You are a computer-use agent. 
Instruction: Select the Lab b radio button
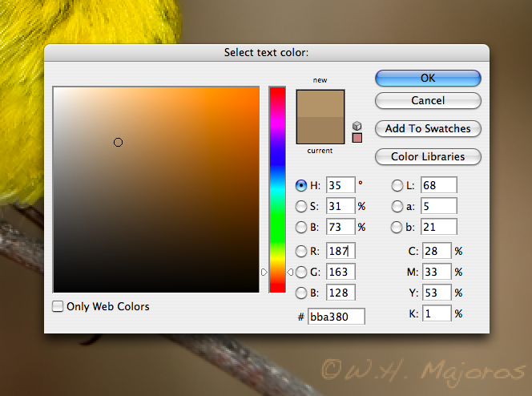click(x=397, y=227)
